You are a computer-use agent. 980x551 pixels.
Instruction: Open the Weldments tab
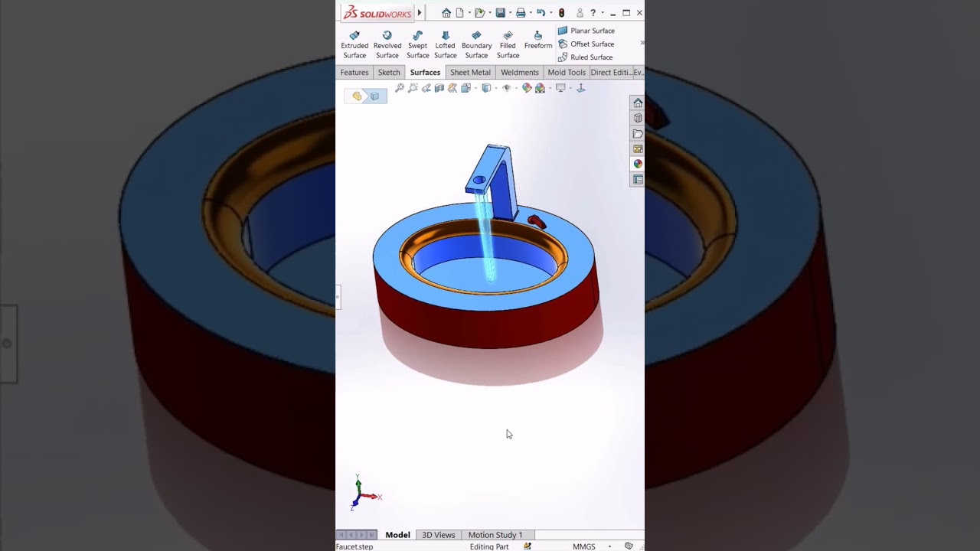[x=520, y=72]
